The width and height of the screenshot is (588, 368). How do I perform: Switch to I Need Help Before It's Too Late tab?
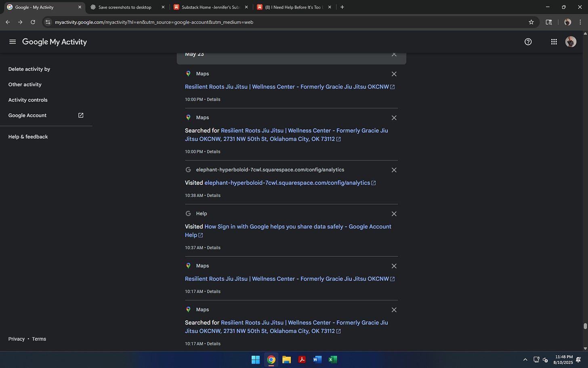(x=294, y=7)
